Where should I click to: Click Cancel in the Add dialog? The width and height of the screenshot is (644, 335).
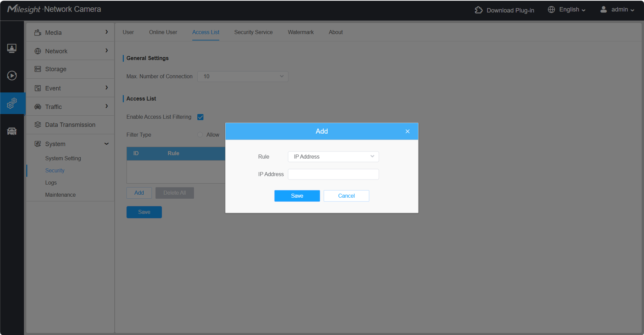[x=346, y=196]
